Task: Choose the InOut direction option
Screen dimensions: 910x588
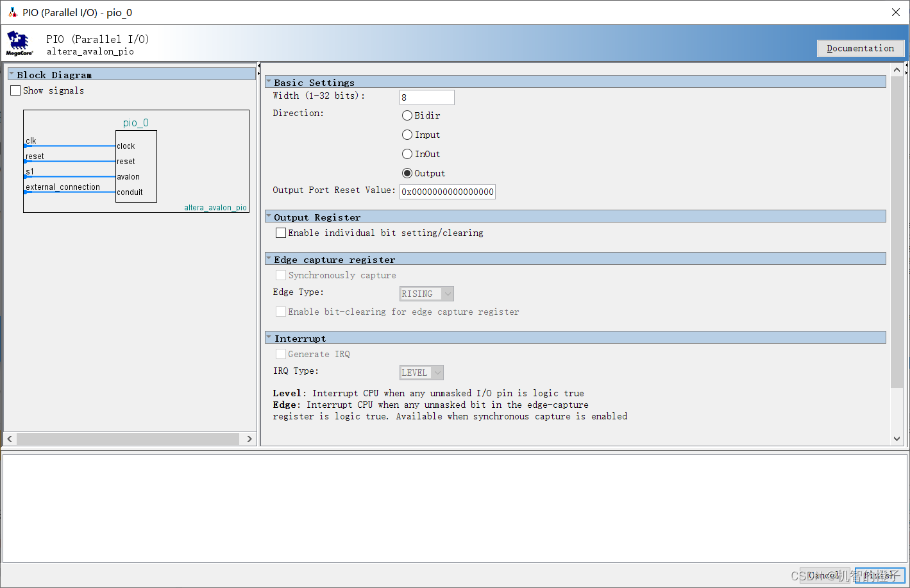Action: [x=407, y=154]
